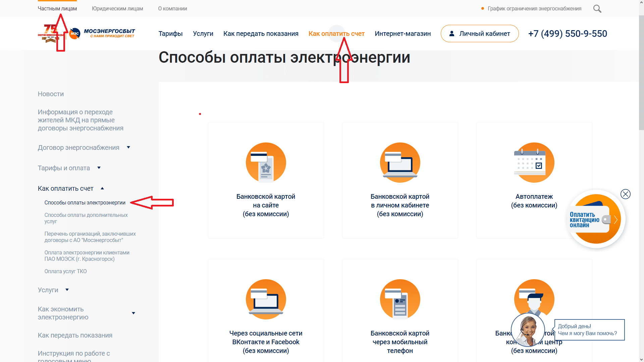Open Оплата услуг ТКО link
The height and width of the screenshot is (362, 644).
65,271
